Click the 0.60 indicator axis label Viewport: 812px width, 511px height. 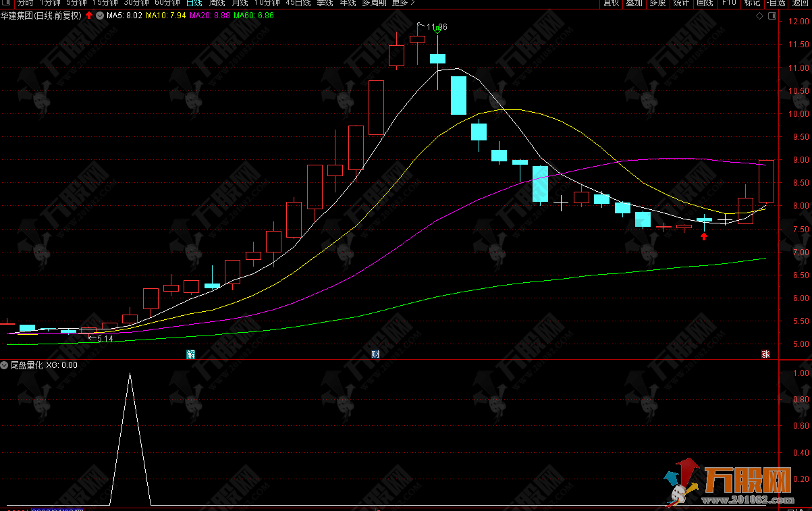tap(801, 426)
